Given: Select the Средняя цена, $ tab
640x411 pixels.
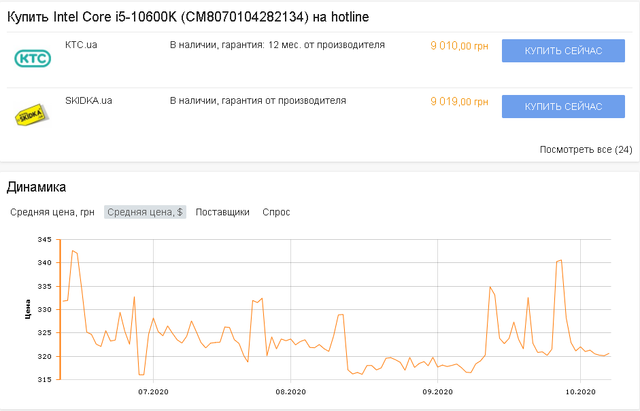Looking at the screenshot, I should click(145, 212).
